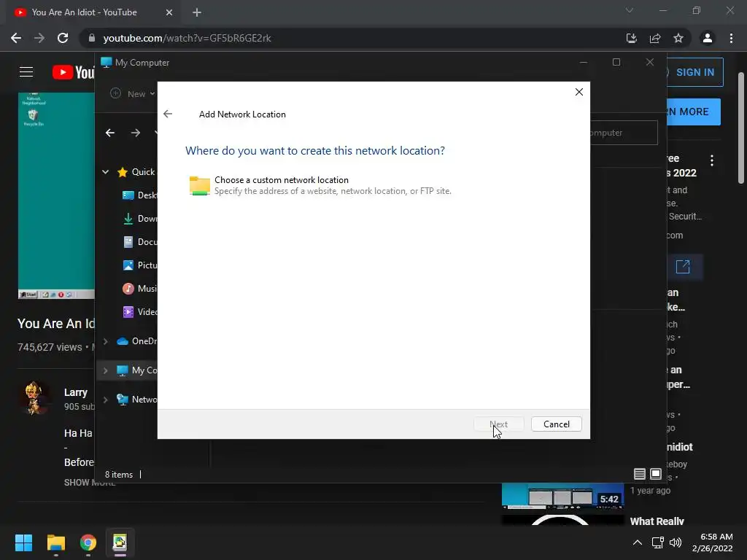747x560 pixels.
Task: Open Network Location wizard taskbar icon
Action: tap(120, 542)
